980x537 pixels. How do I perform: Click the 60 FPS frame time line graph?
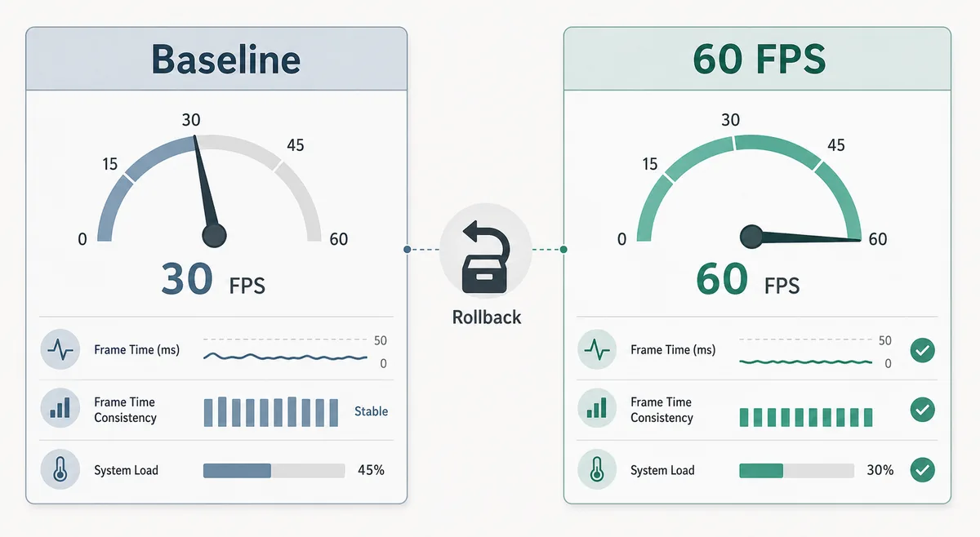pyautogui.click(x=807, y=361)
